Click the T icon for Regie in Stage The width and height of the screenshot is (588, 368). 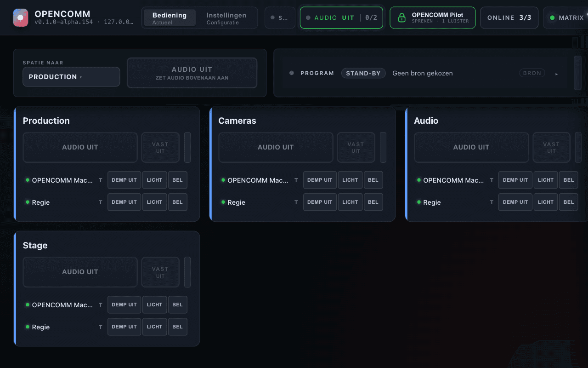click(x=101, y=327)
